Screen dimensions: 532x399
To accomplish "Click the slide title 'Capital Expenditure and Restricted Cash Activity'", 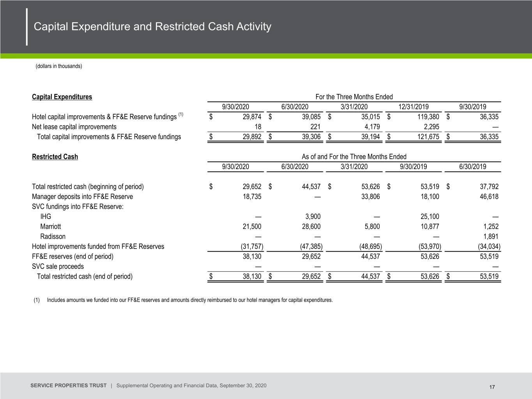I will (152, 26).
